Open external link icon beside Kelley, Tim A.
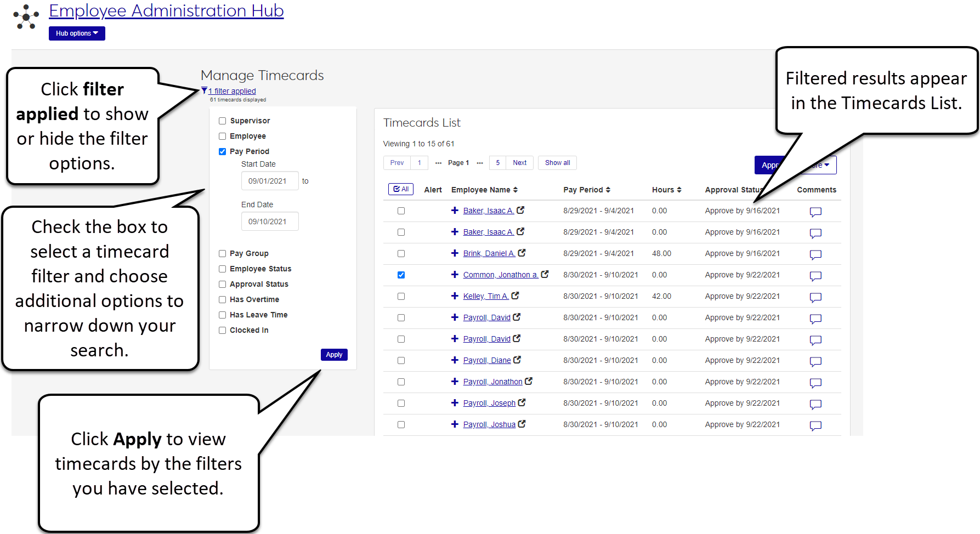The height and width of the screenshot is (534, 980). [x=515, y=296]
